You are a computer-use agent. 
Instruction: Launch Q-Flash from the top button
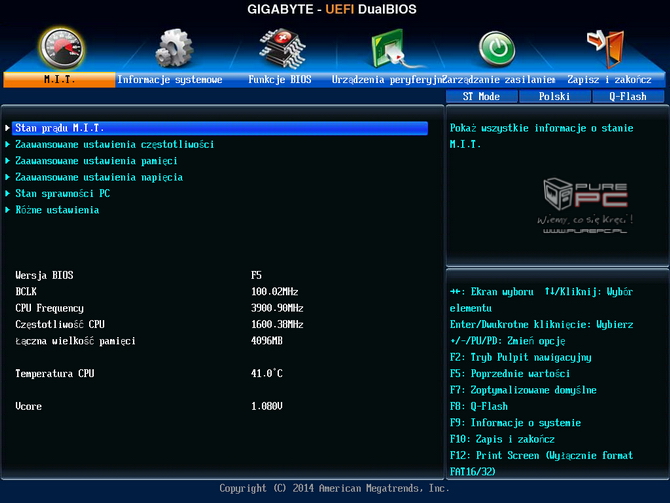click(x=628, y=97)
